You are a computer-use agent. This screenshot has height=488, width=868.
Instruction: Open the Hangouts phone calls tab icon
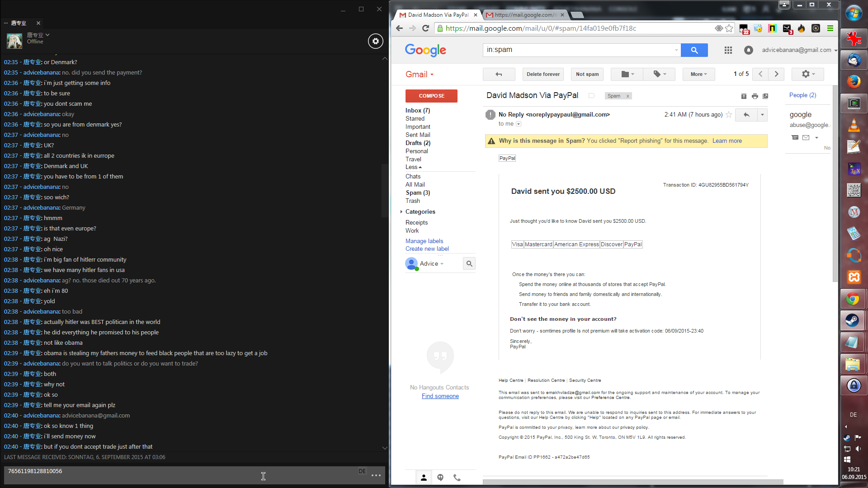(x=457, y=478)
